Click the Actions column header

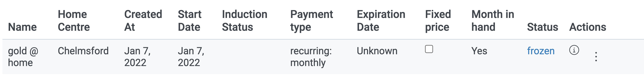pos(587,27)
